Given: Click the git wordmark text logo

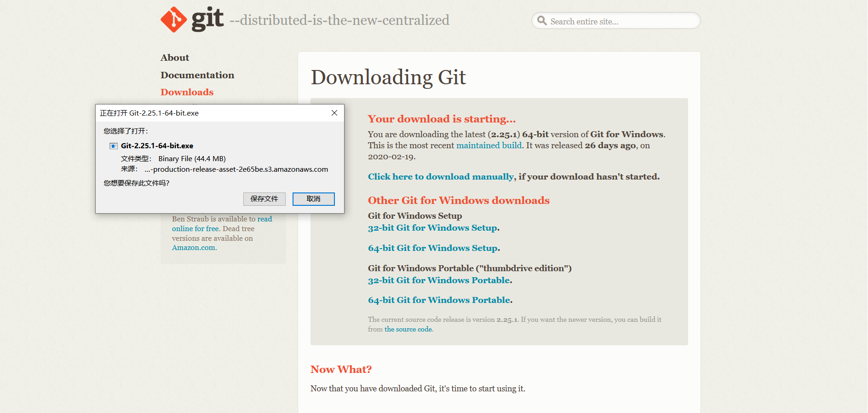Looking at the screenshot, I should 207,19.
